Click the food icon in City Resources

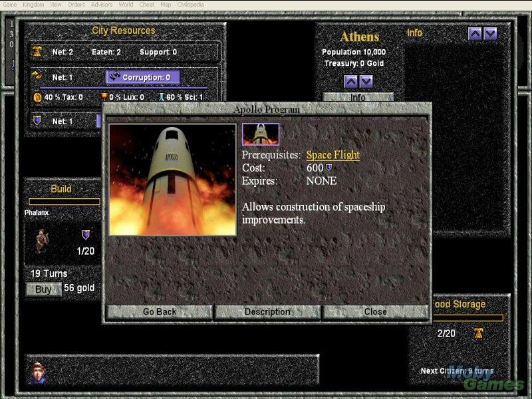pyautogui.click(x=37, y=52)
